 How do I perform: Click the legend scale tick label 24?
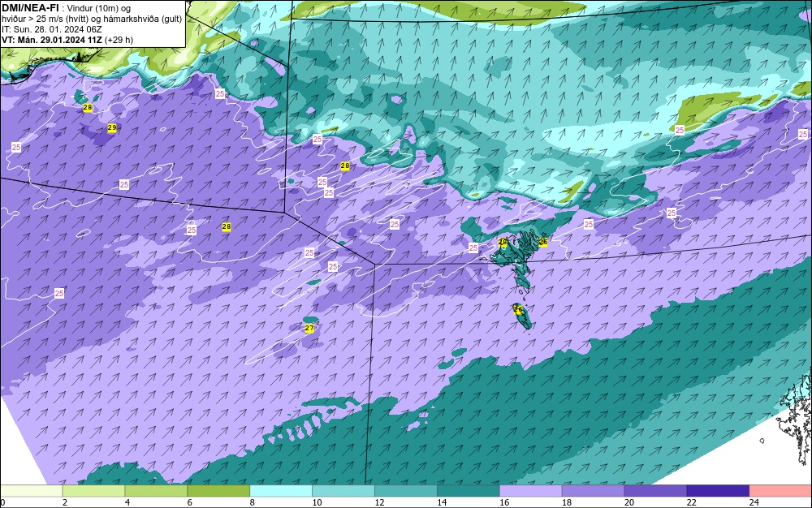tap(754, 502)
